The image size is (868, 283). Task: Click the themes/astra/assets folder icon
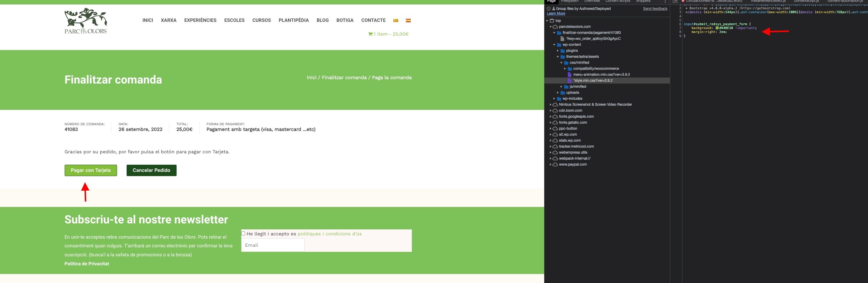pos(563,57)
